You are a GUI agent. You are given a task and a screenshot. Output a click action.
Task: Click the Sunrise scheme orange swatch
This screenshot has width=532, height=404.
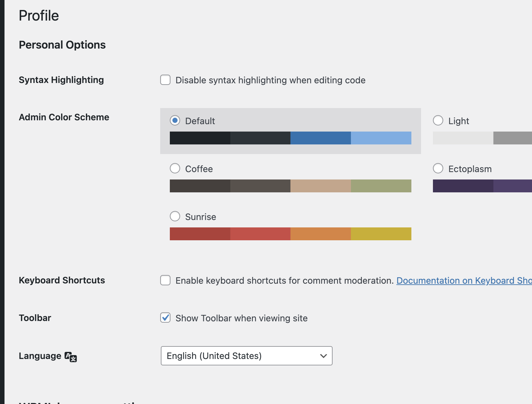tap(320, 234)
